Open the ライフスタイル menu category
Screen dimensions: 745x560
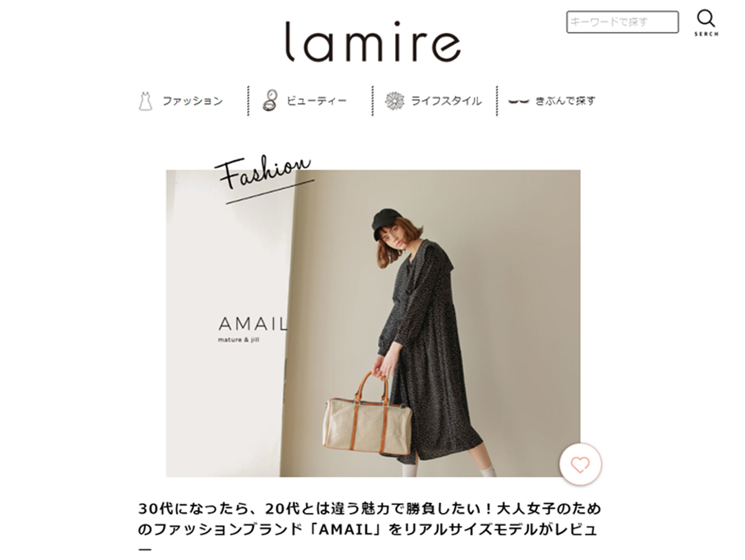(446, 101)
